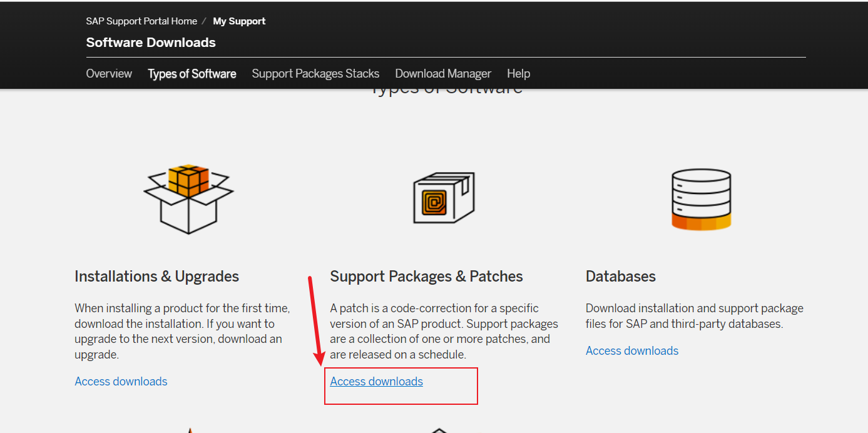Navigate to SAP Support Portal Home breadcrumb
This screenshot has height=433, width=868.
[x=141, y=21]
